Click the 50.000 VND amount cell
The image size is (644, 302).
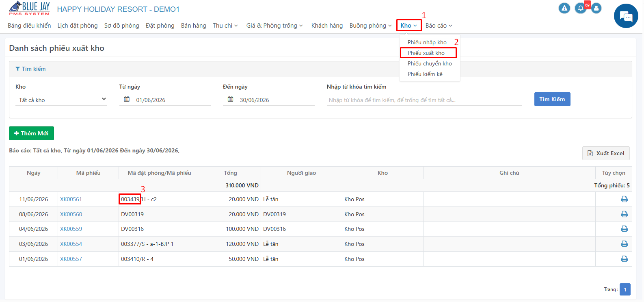tap(230, 259)
